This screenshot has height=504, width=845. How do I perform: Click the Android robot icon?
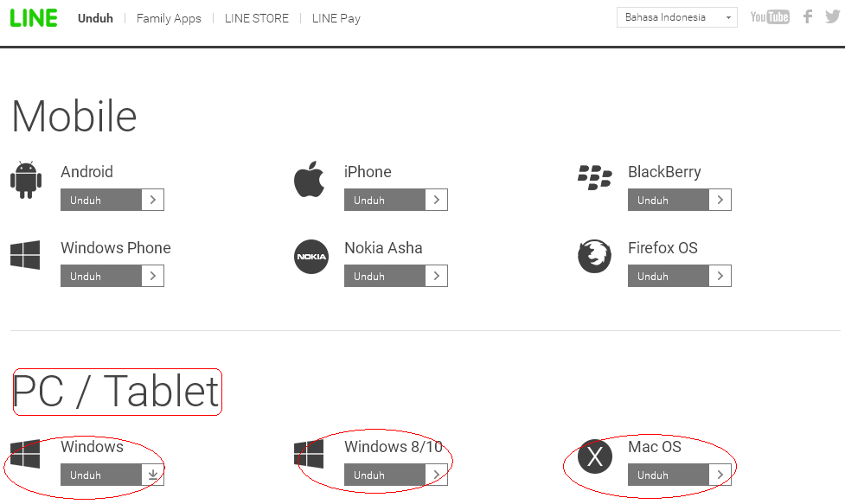(x=26, y=180)
